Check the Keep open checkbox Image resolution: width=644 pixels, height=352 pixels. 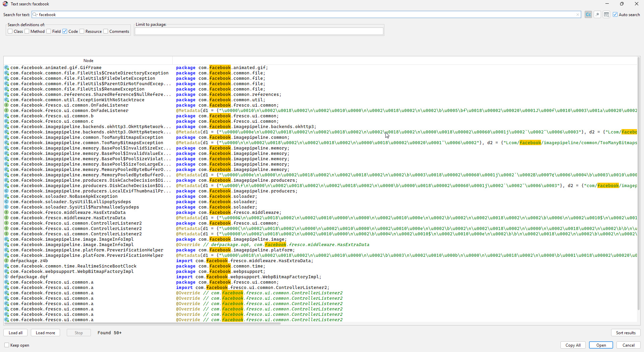pyautogui.click(x=7, y=345)
